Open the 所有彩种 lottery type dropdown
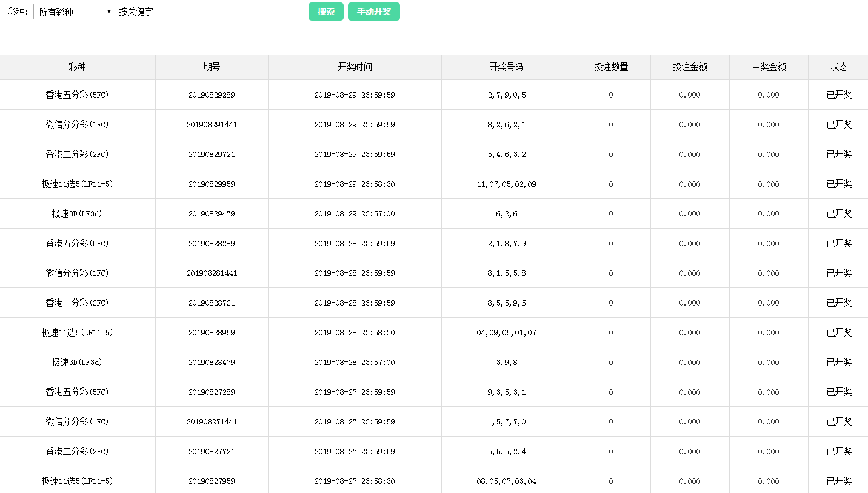The image size is (868, 493). coord(74,12)
